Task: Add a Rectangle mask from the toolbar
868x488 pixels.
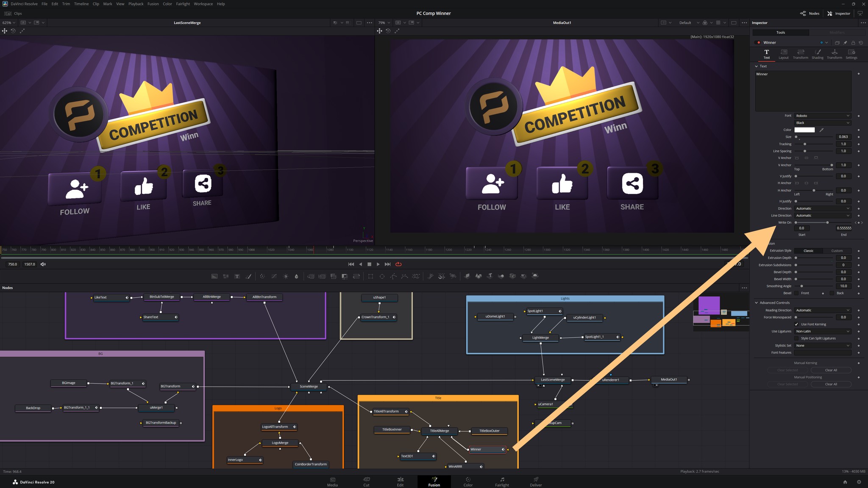Action: tap(370, 276)
